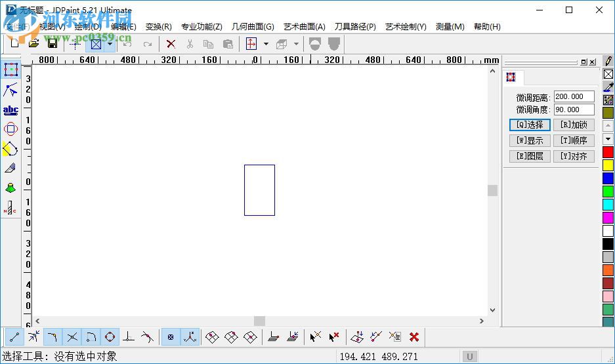The width and height of the screenshot is (615, 364).
Task: Select the abc text tool
Action: tap(11, 110)
